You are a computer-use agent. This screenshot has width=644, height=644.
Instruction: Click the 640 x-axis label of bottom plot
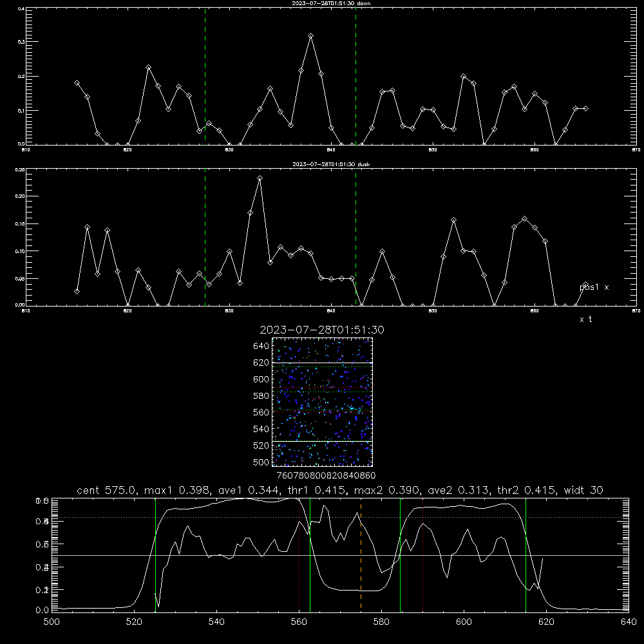629,622
